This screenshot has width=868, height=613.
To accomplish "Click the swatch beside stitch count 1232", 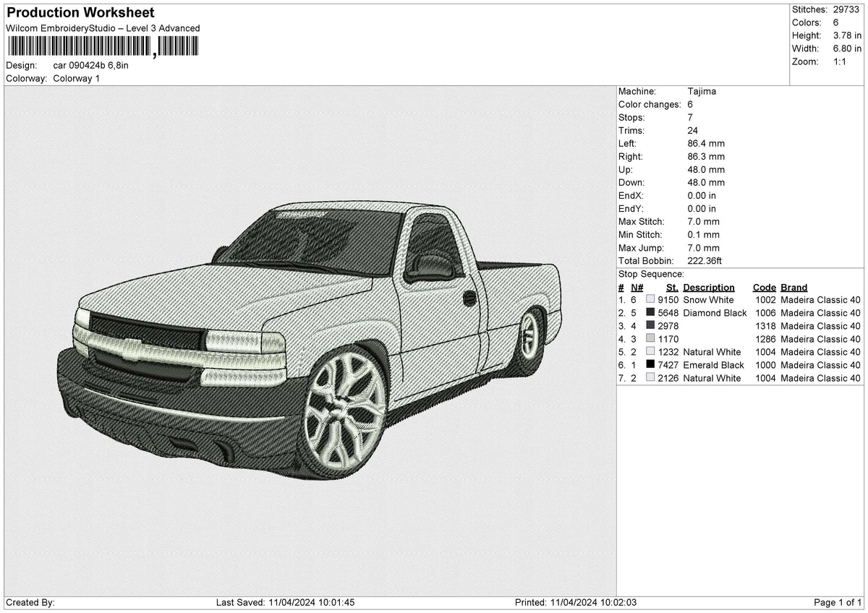I will tap(650, 351).
